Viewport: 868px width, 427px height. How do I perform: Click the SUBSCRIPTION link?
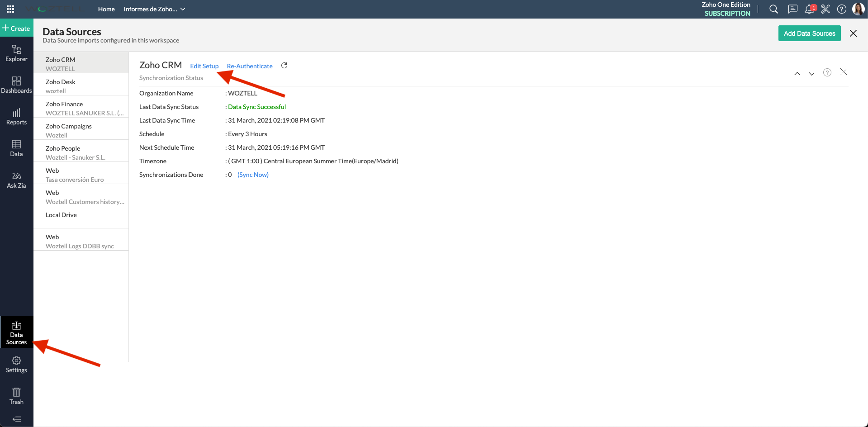point(727,14)
